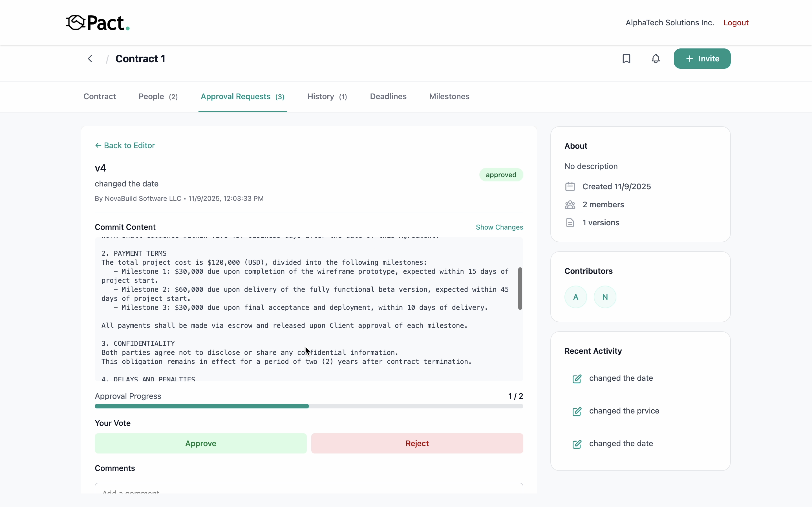Click contributor avatar A

pyautogui.click(x=575, y=297)
